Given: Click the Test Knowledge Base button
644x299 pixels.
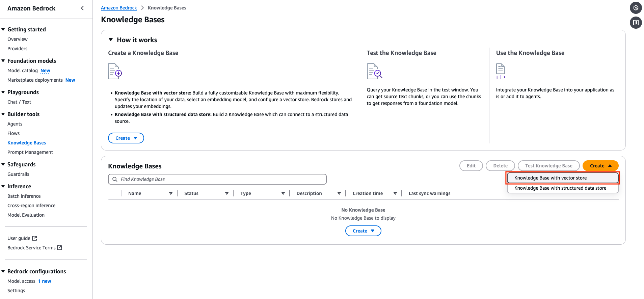Looking at the screenshot, I should (549, 166).
